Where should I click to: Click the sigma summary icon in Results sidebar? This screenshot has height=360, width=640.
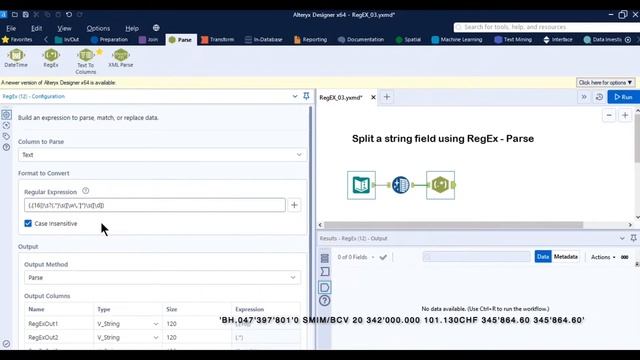324,271
